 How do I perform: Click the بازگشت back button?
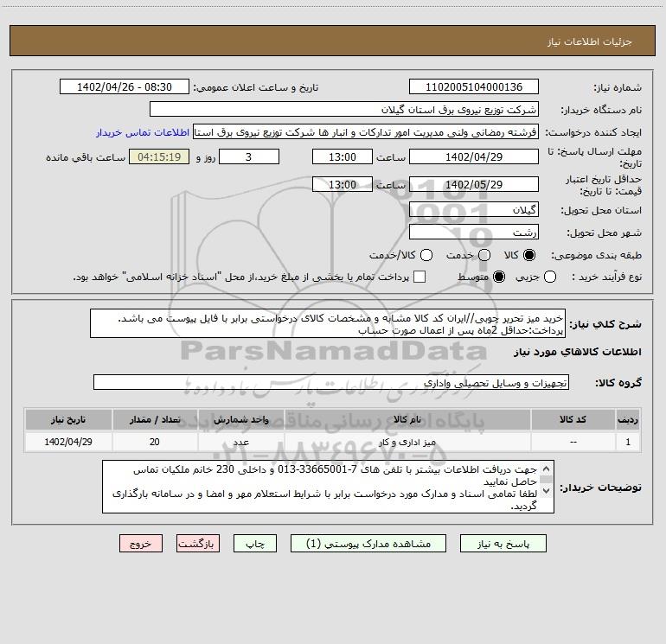198,544
